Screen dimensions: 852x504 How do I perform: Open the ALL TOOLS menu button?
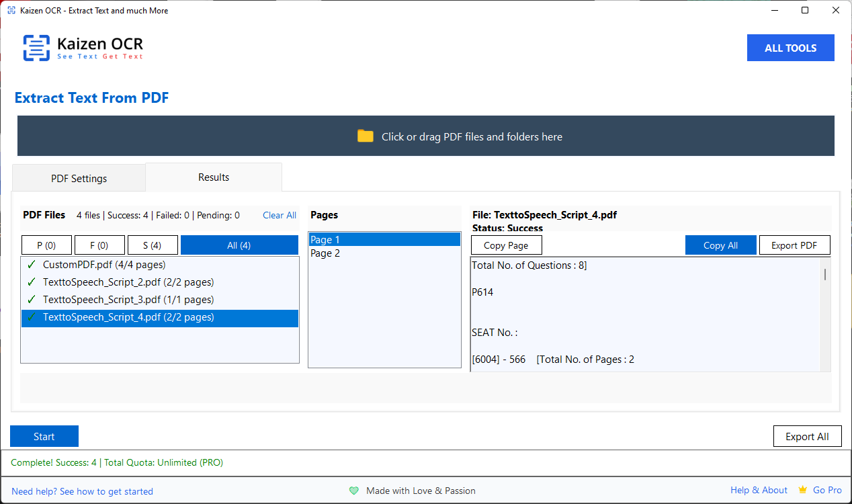(790, 48)
